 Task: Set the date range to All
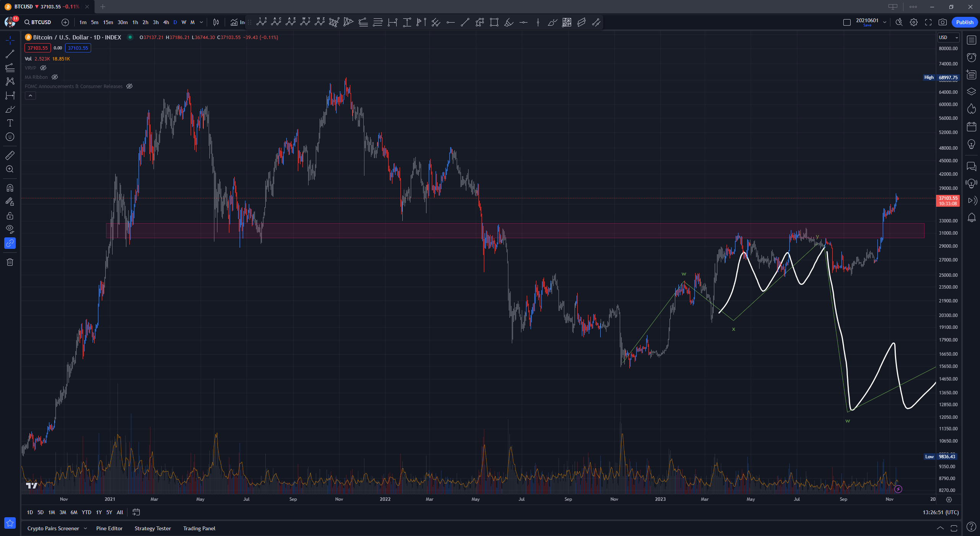120,512
